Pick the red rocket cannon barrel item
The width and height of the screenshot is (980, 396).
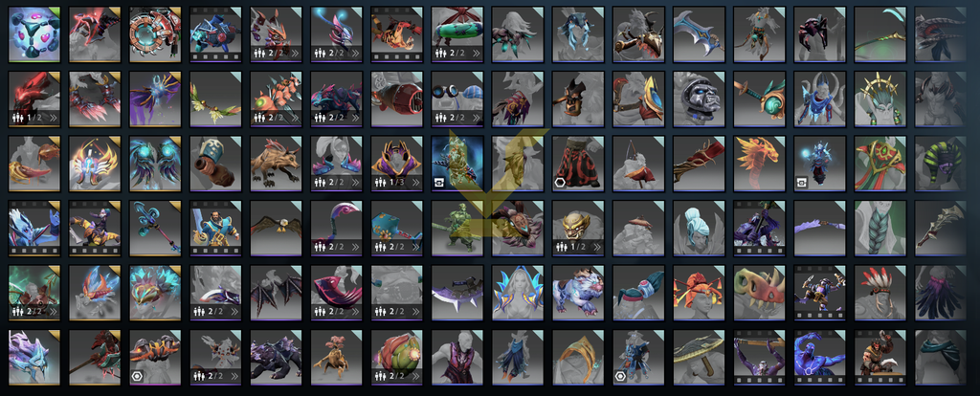click(x=397, y=99)
